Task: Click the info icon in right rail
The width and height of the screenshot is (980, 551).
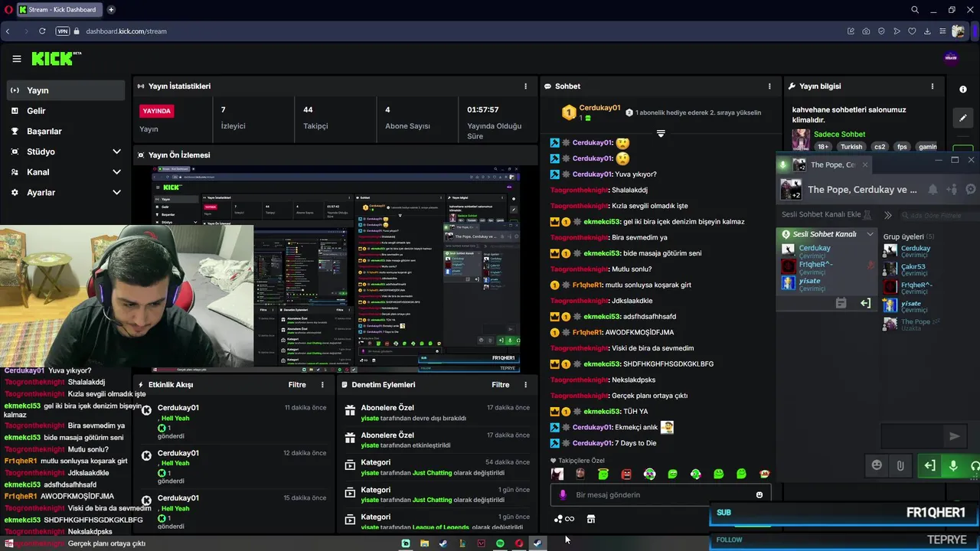Action: click(963, 90)
